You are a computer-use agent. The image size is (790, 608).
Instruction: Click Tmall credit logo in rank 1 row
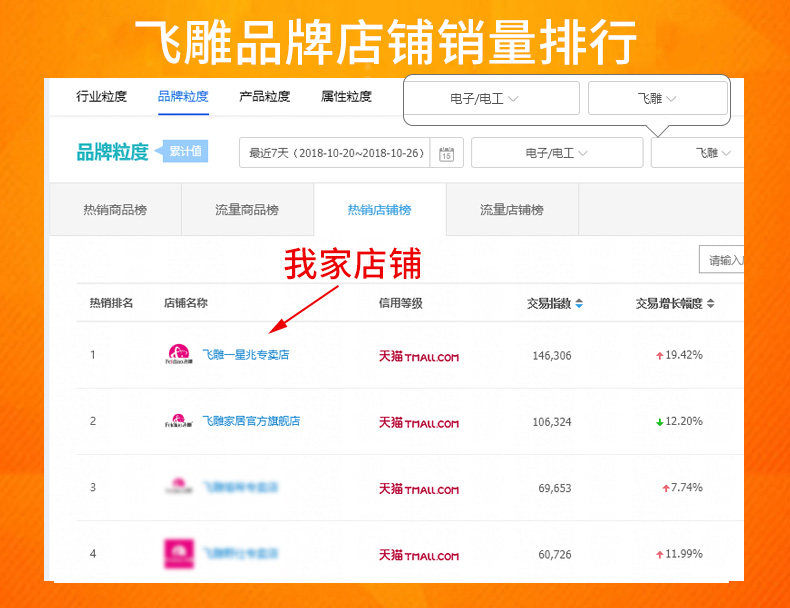point(419,356)
